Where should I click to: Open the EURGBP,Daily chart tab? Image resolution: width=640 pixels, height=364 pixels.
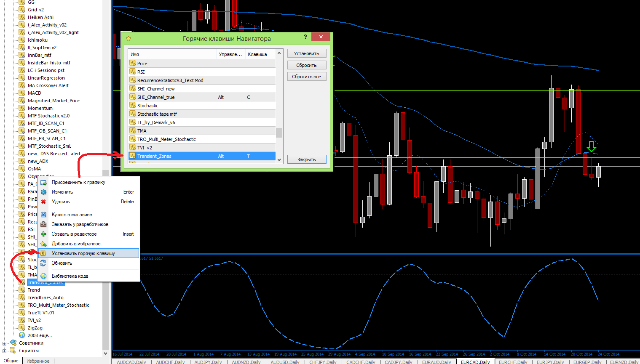pyautogui.click(x=587, y=362)
